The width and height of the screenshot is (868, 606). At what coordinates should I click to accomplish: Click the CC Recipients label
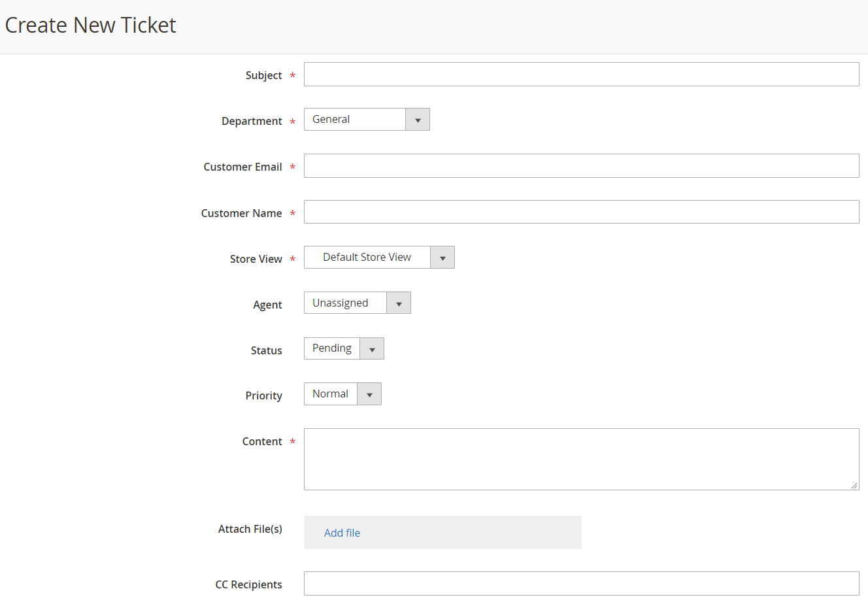click(248, 584)
